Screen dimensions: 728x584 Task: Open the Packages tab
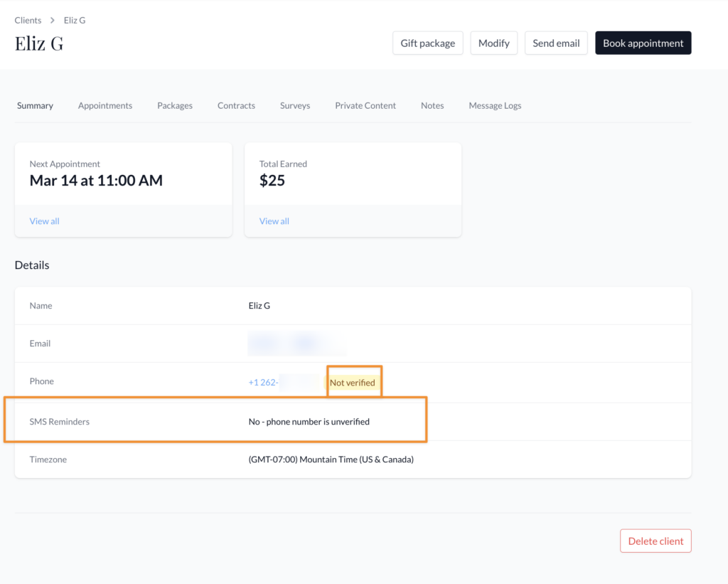(175, 106)
